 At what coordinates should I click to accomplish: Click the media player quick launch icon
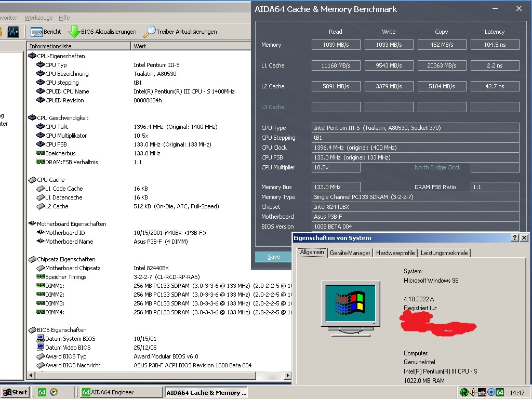[54, 392]
